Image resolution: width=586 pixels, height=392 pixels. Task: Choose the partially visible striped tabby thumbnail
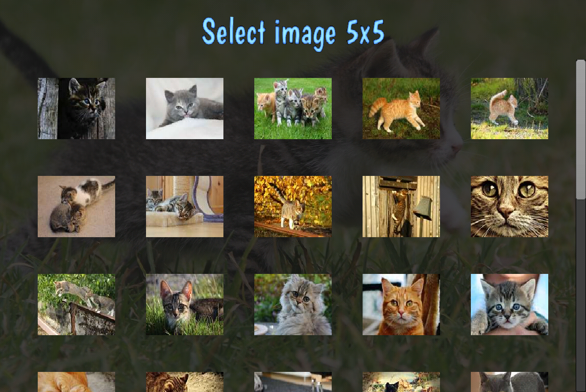185,382
